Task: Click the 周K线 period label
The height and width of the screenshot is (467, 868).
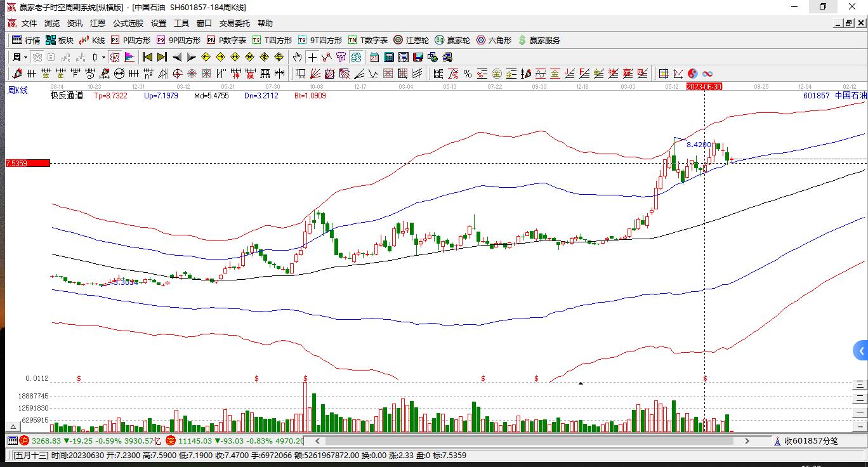Action: click(x=18, y=90)
